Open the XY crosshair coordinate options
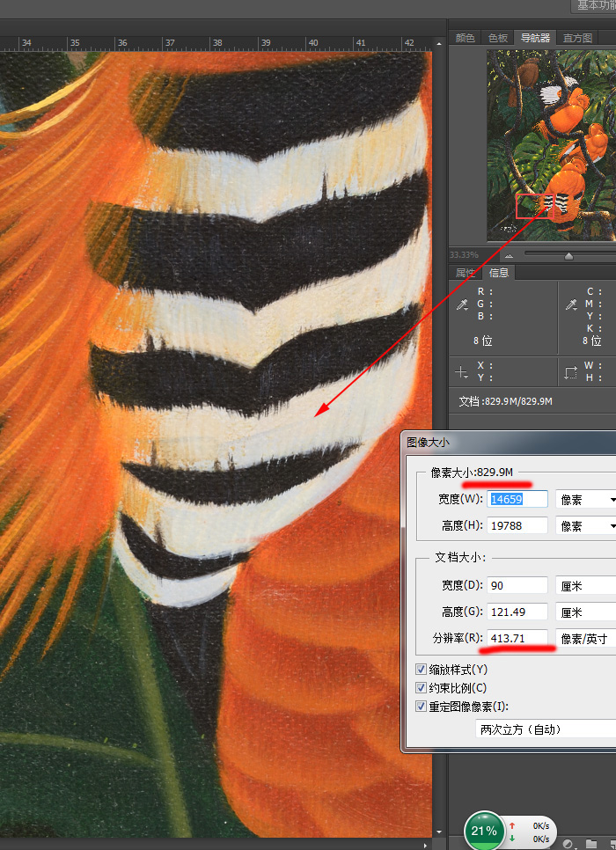 [x=461, y=372]
